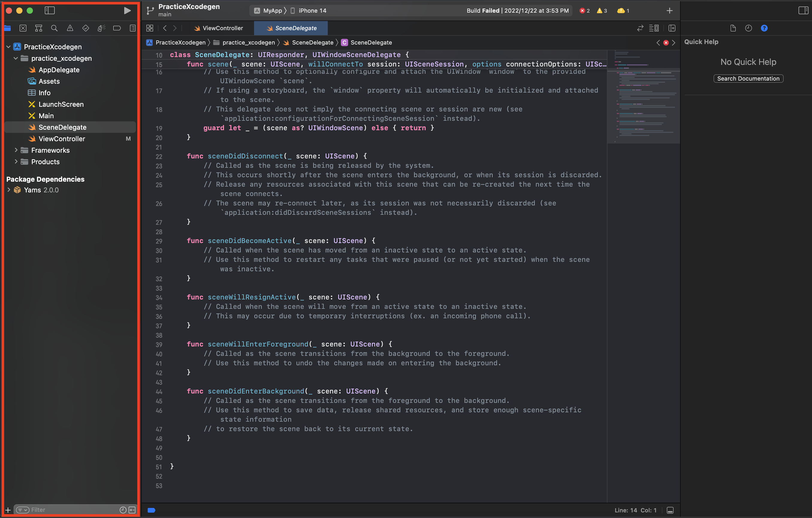Select AppDelegate in the file navigator
Screen dimensions: 812x518
coord(59,70)
